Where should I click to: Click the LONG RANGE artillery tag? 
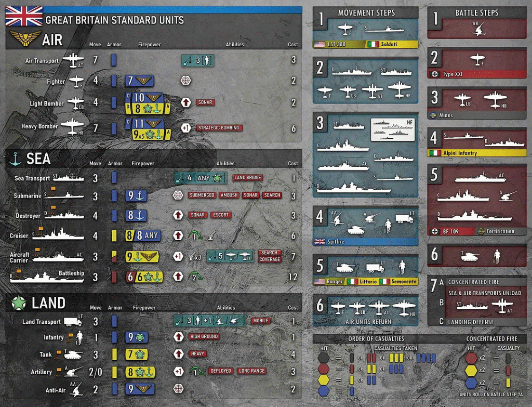click(x=252, y=371)
